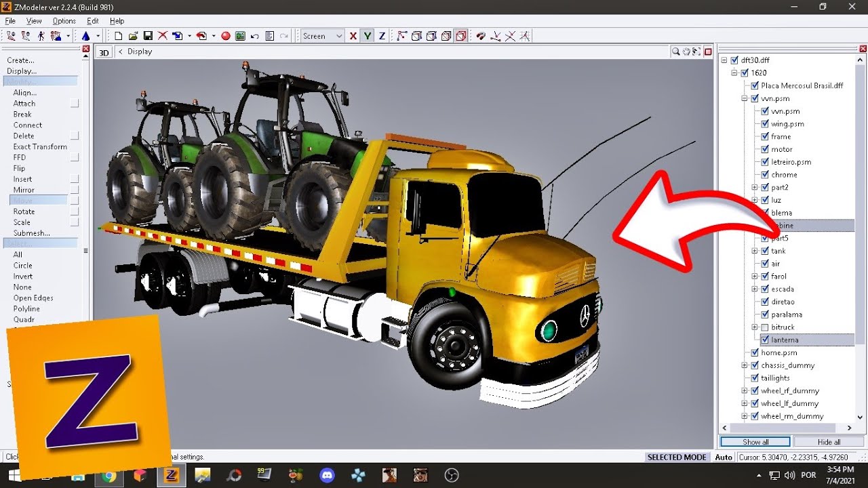Uncheck the frame node checkbox
Screen dimensions: 868x488
click(x=765, y=136)
